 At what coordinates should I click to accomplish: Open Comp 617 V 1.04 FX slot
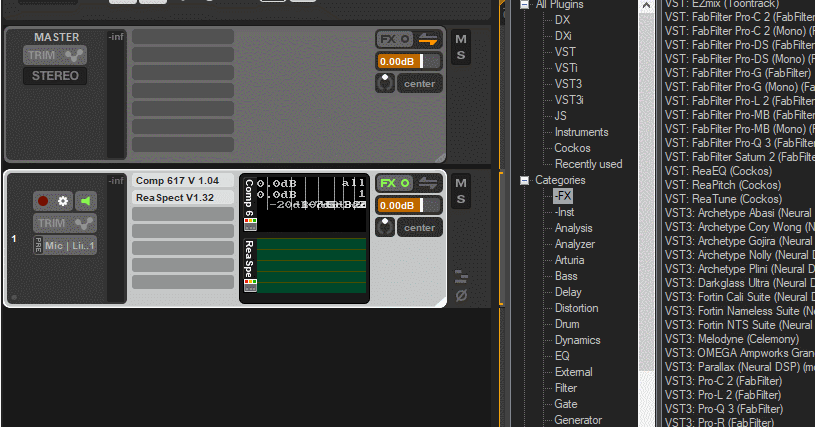182,181
